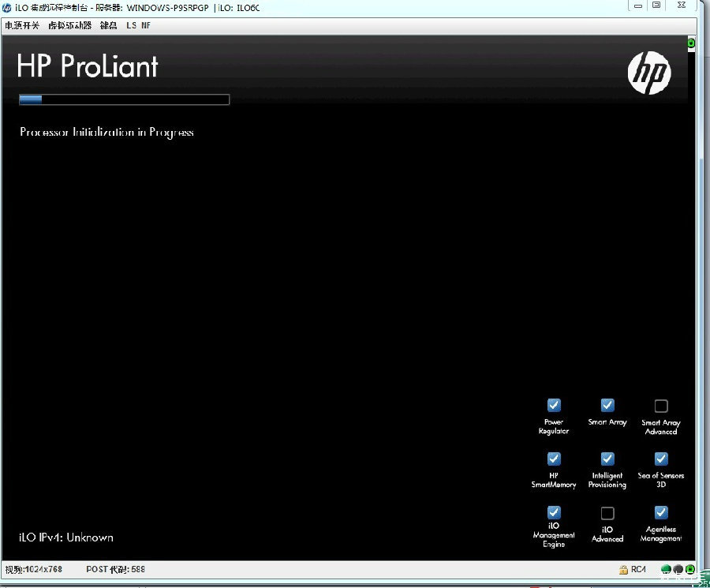Click the padlock encryption icon in status bar
710x588 pixels.
623,569
